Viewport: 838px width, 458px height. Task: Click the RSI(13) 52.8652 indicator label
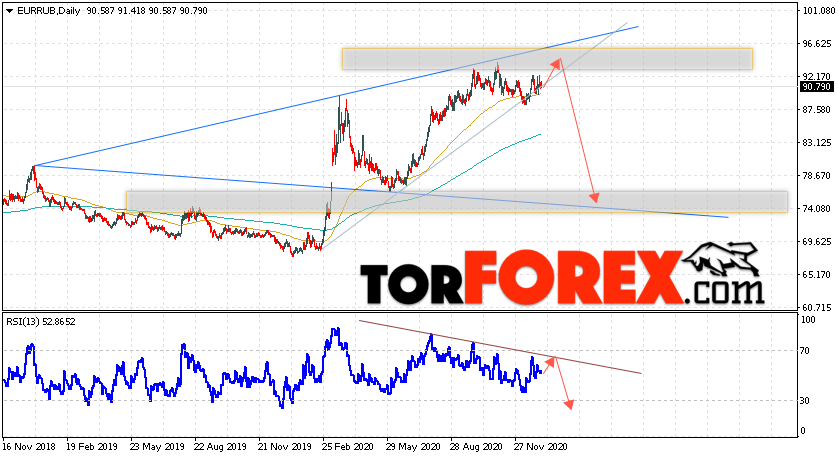click(x=41, y=322)
